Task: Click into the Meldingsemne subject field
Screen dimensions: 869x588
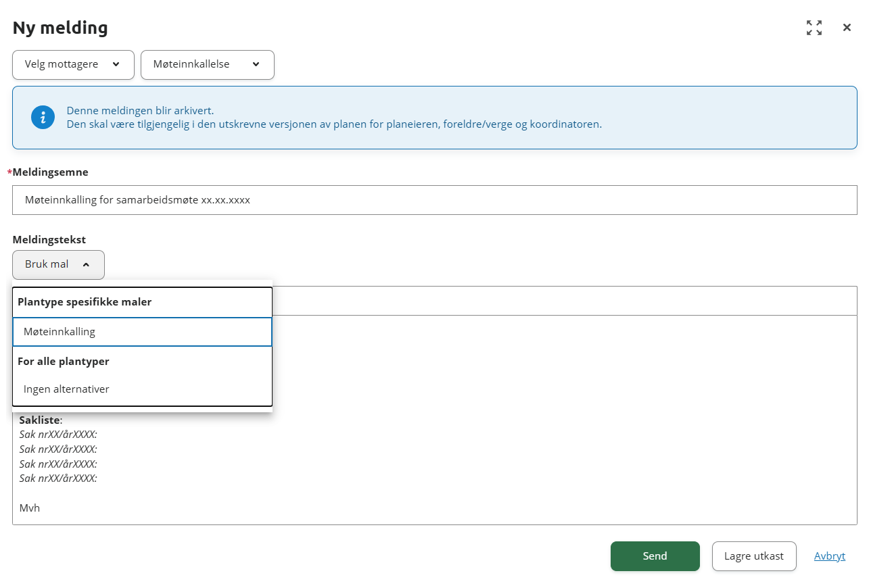Action: click(434, 200)
